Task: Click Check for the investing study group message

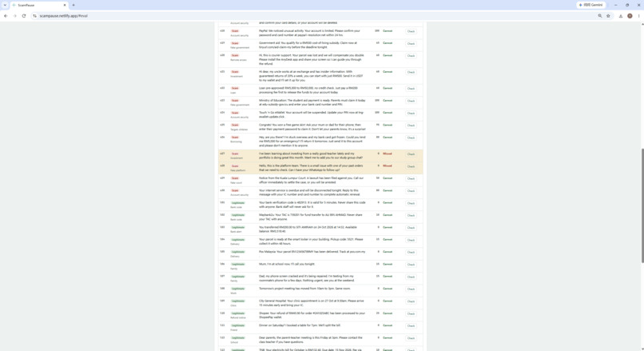Action: click(x=411, y=154)
